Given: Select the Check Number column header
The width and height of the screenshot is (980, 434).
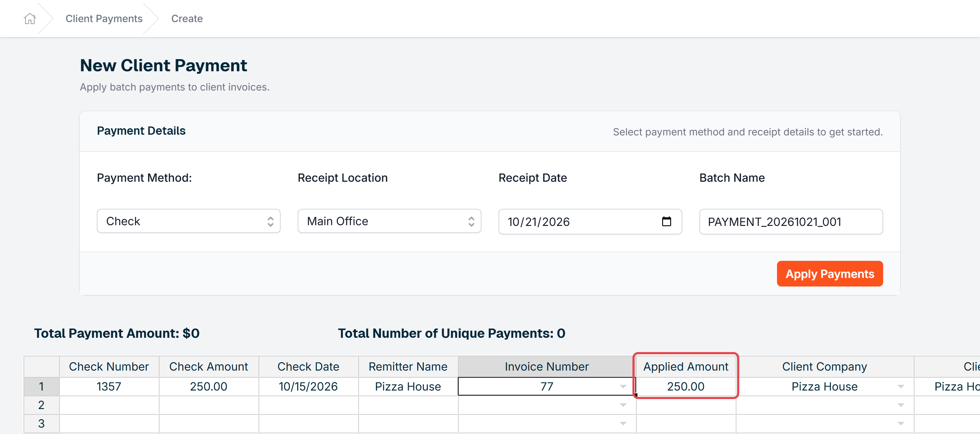Looking at the screenshot, I should (109, 366).
